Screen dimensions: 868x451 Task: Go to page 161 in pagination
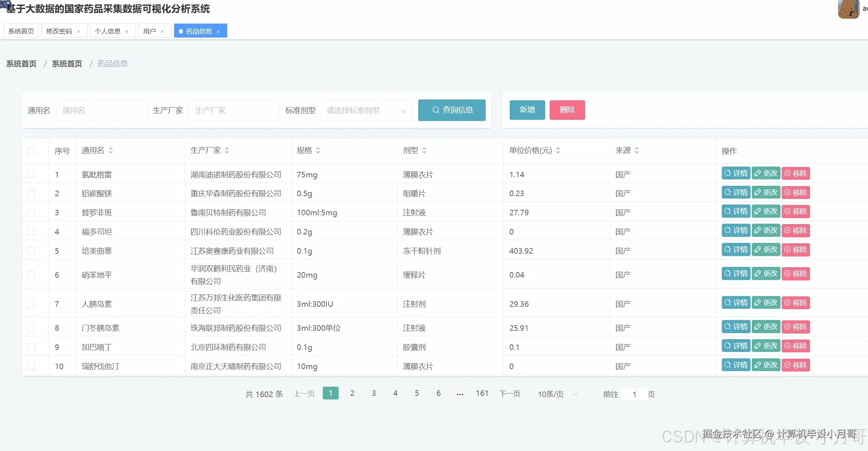482,393
